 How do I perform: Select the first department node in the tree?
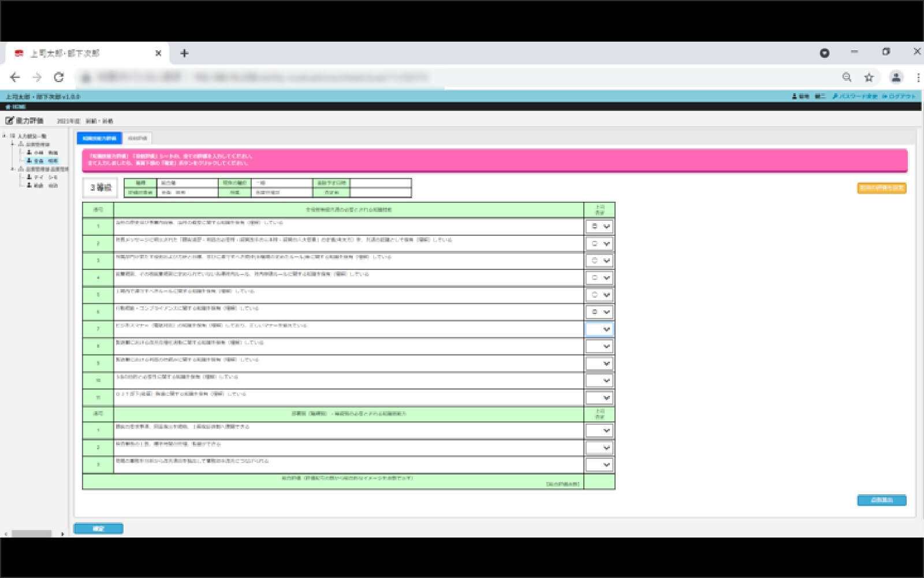coord(34,144)
